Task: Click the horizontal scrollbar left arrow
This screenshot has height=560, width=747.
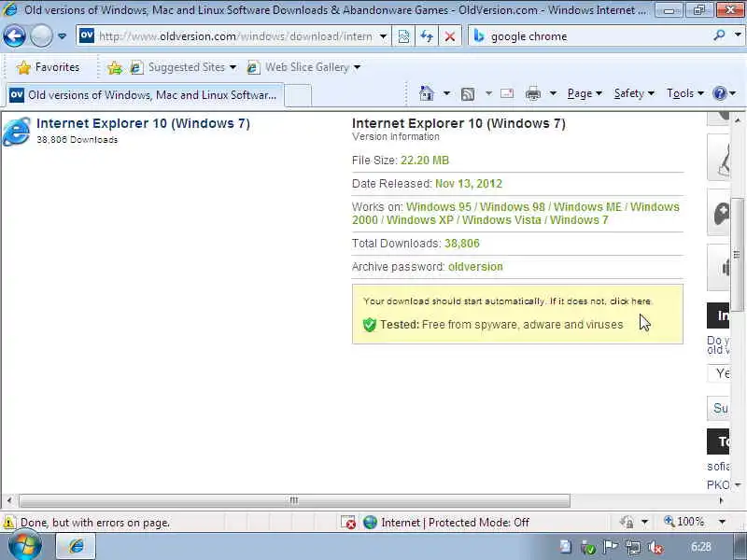Action: click(x=9, y=500)
